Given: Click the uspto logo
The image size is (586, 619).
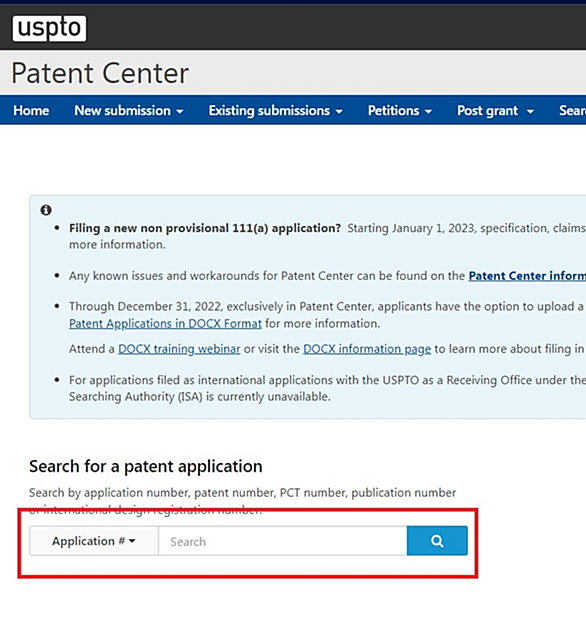Looking at the screenshot, I should [x=49, y=28].
